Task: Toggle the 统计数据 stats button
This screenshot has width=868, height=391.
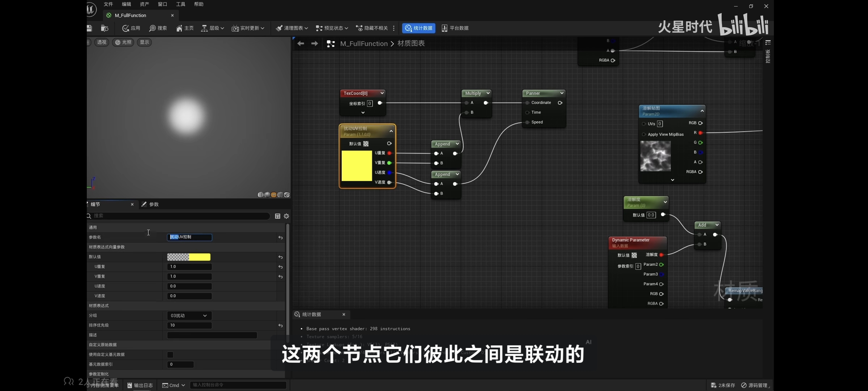Action: (418, 28)
